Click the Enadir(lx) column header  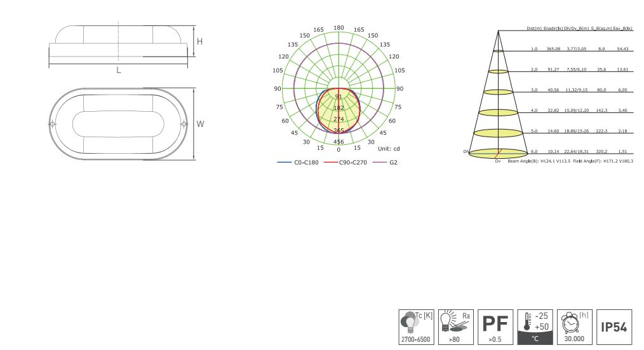tap(553, 29)
